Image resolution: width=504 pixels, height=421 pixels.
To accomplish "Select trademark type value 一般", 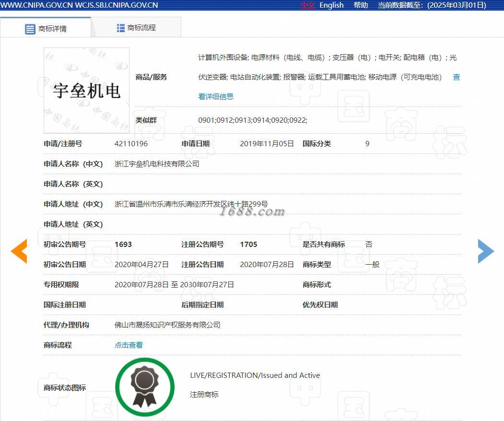I will (372, 265).
